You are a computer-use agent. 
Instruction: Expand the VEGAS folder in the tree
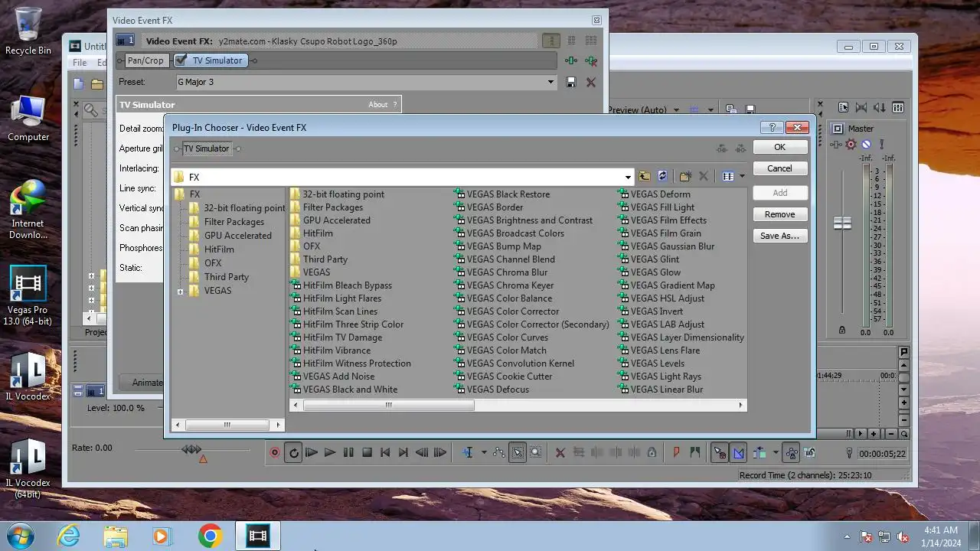[x=180, y=292]
